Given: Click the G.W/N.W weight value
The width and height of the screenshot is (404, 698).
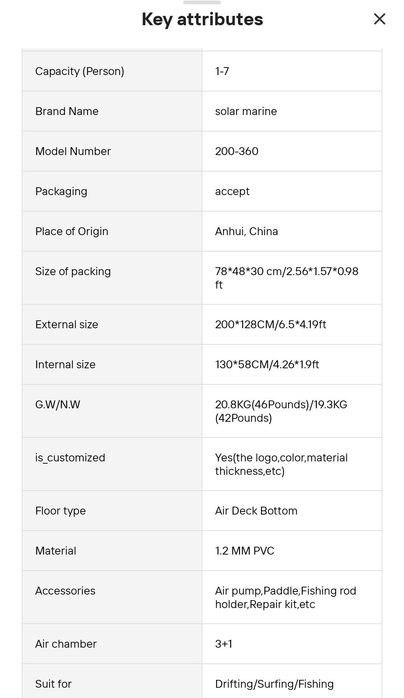Looking at the screenshot, I should (281, 411).
